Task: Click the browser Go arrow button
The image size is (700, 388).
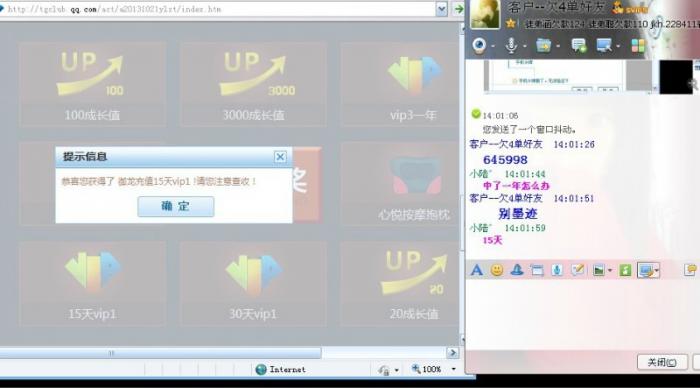Action: tap(458, 8)
